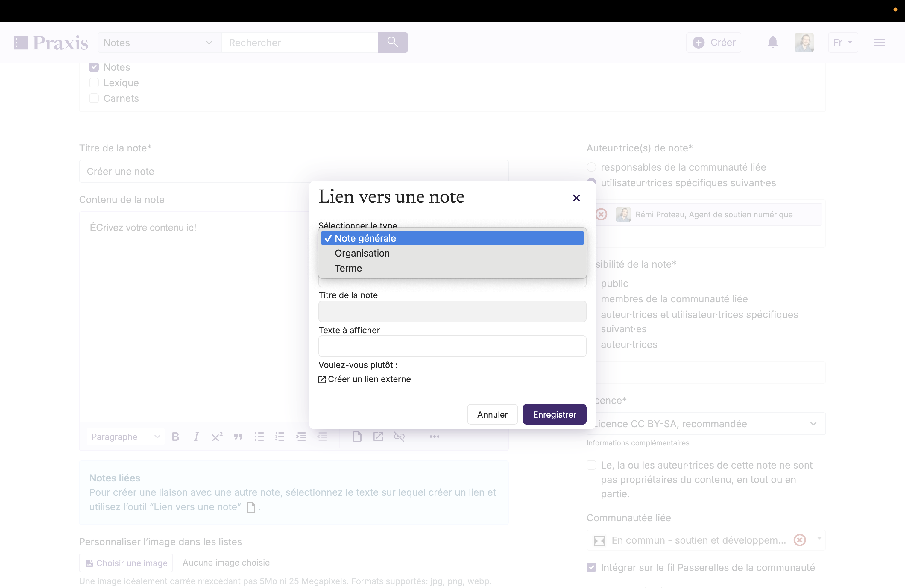Viewport: 905px width, 588px height.
Task: Expand the Paragraphe style dropdown
Action: pos(125,437)
